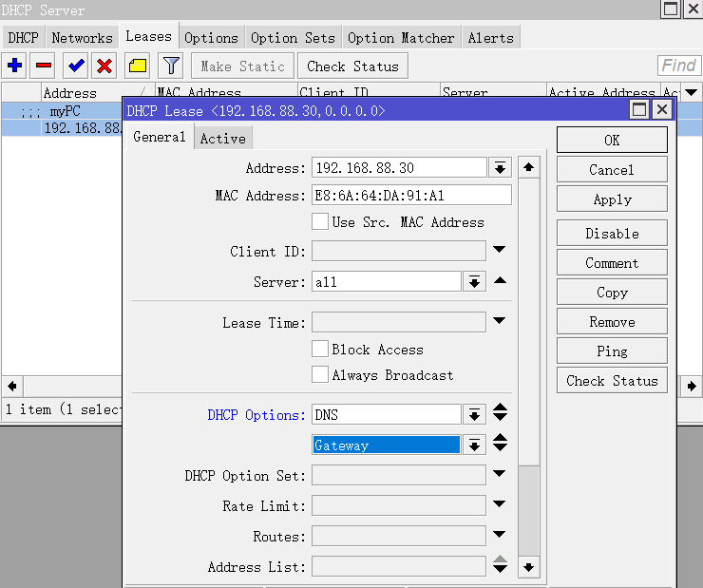The image size is (703, 588).
Task: Click in the MAC Address field
Action: (411, 196)
